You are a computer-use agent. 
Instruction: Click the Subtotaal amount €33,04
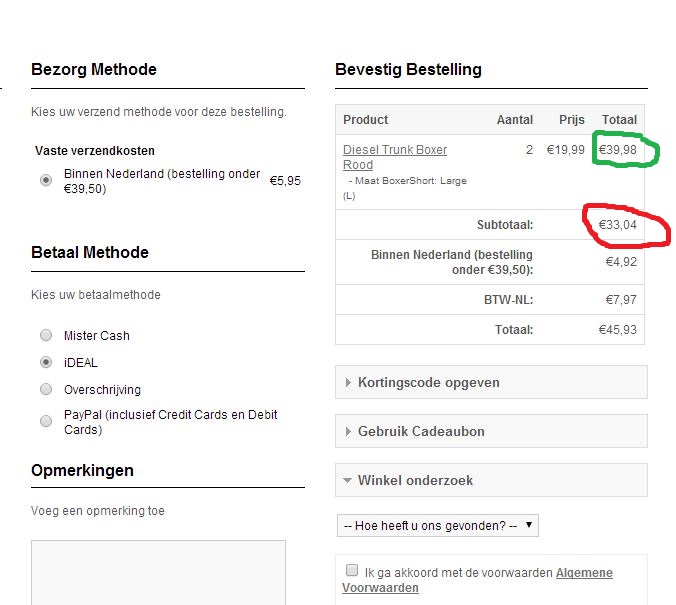pyautogui.click(x=617, y=225)
